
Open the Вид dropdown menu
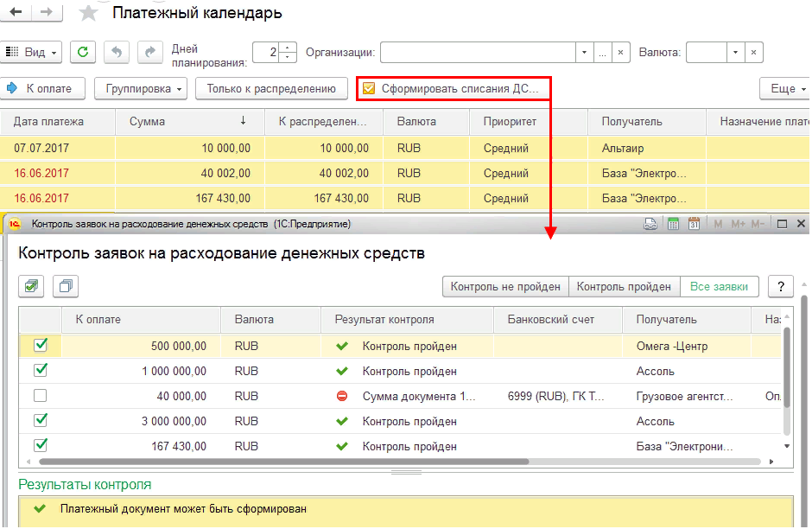(x=32, y=53)
